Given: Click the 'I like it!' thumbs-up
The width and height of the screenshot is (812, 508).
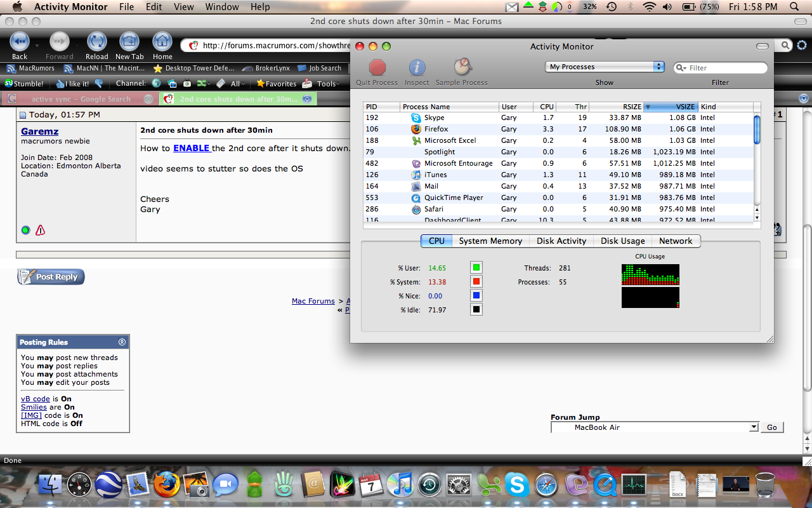Looking at the screenshot, I should tap(72, 83).
